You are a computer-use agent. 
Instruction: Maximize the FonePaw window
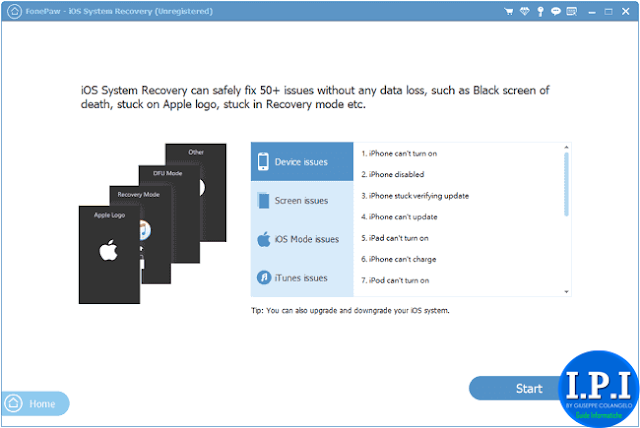608,12
